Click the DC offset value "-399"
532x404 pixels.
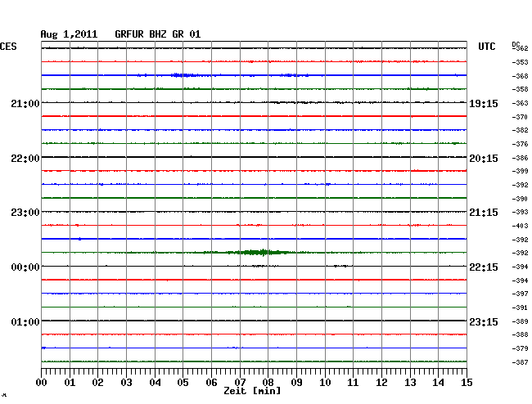pos(520,171)
